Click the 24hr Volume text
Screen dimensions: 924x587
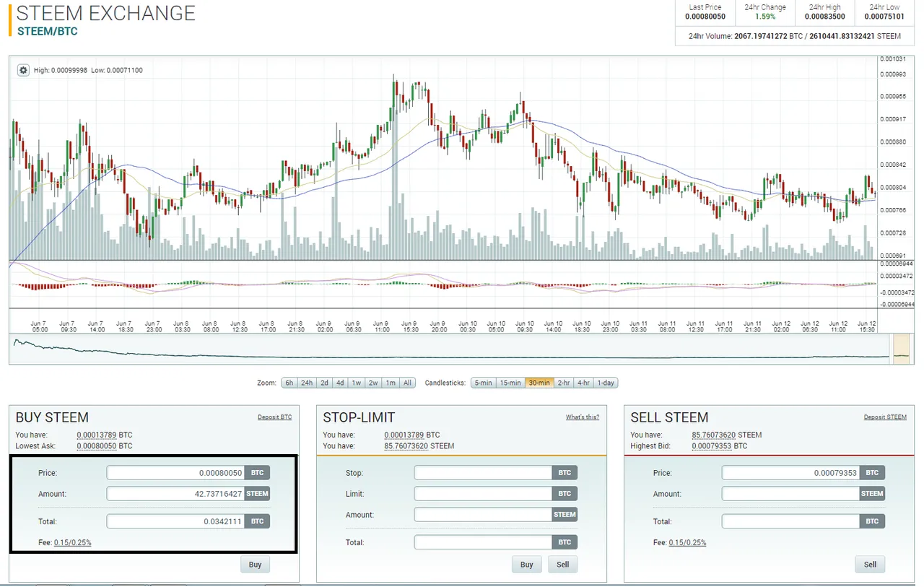795,36
